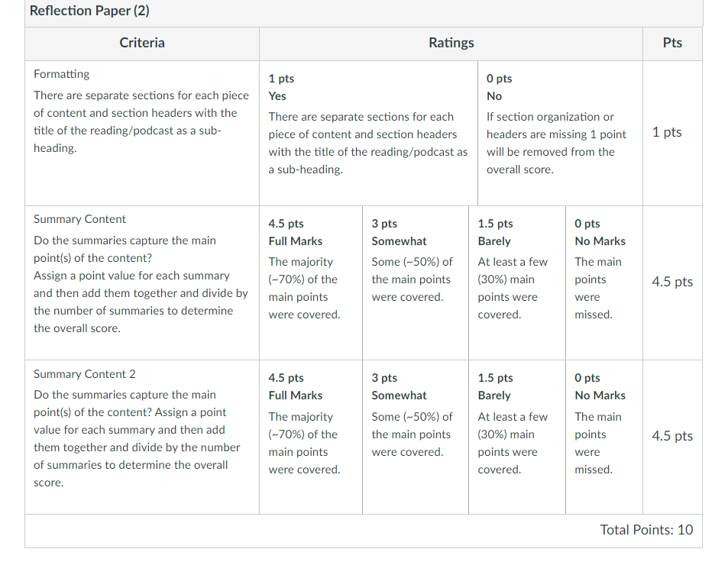Select the Formatting 1 pts Yes rating
The width and height of the screenshot is (728, 565).
coord(368,133)
